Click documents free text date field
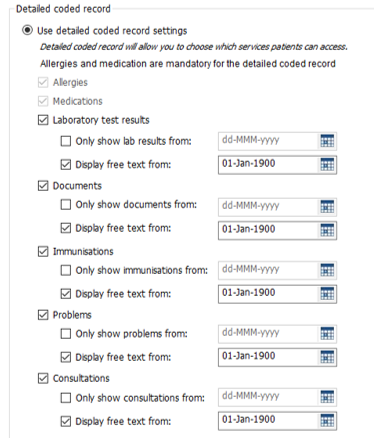 coord(269,230)
